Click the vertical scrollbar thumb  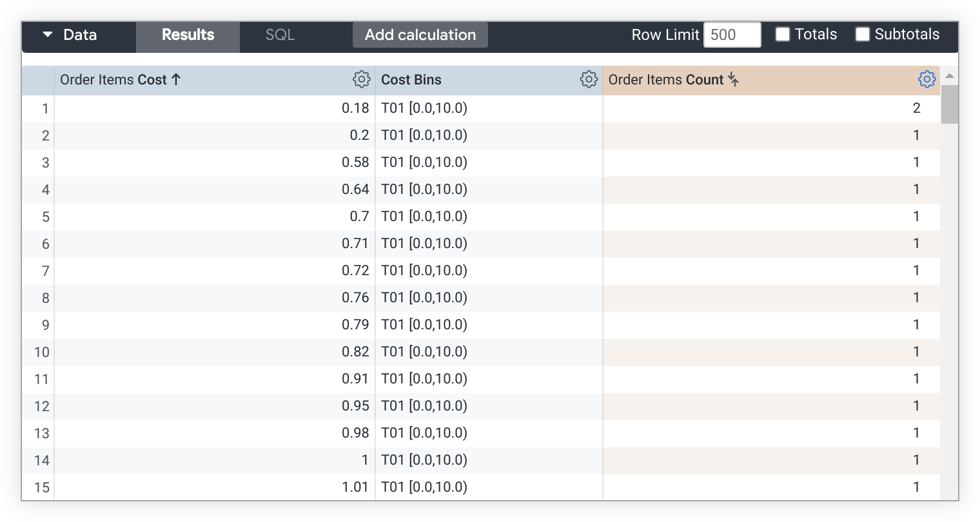point(949,104)
